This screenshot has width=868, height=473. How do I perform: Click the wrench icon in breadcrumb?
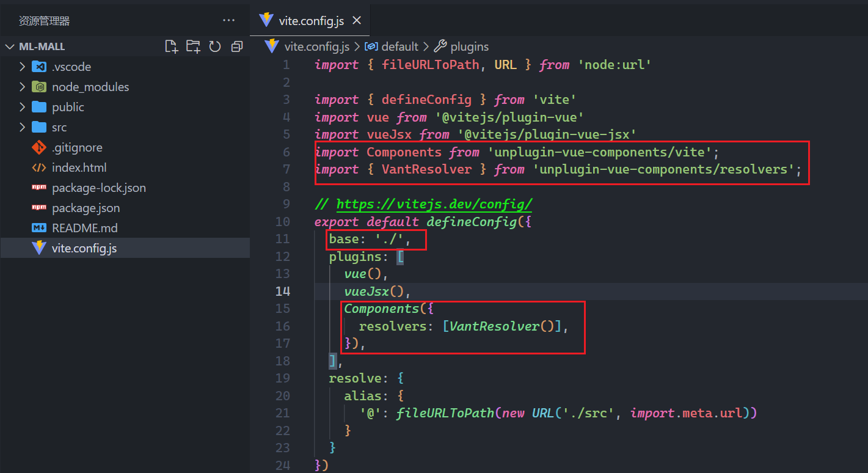pos(440,46)
